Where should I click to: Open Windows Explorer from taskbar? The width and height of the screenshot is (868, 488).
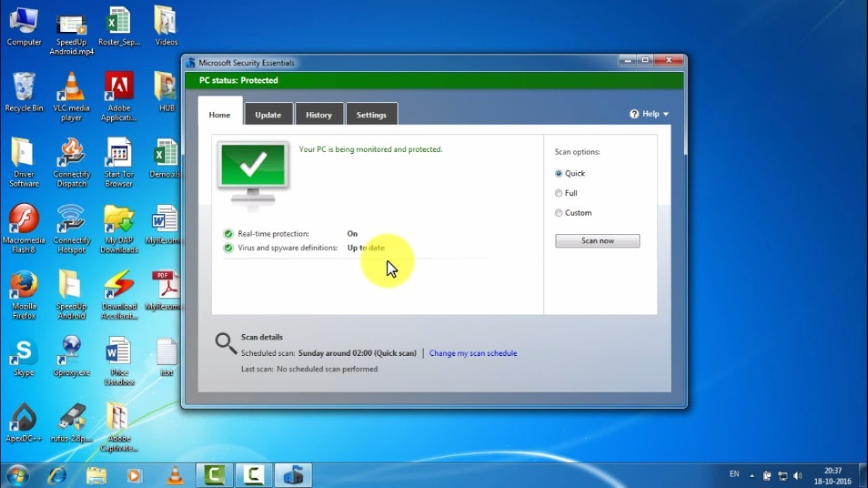click(96, 475)
